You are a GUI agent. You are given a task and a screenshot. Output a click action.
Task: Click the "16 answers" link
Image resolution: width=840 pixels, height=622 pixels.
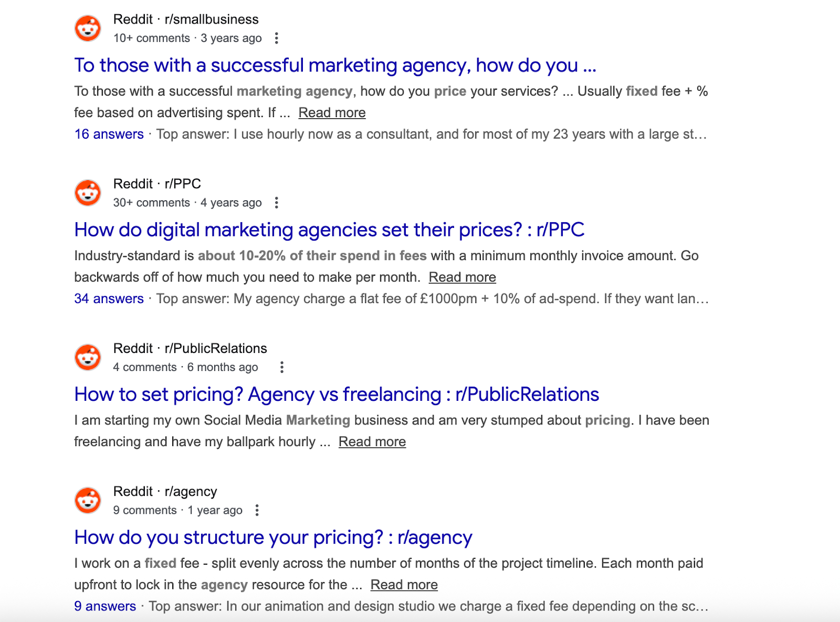tap(108, 134)
